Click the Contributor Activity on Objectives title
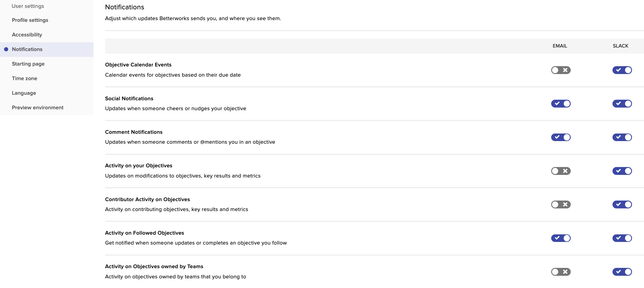 click(x=147, y=199)
